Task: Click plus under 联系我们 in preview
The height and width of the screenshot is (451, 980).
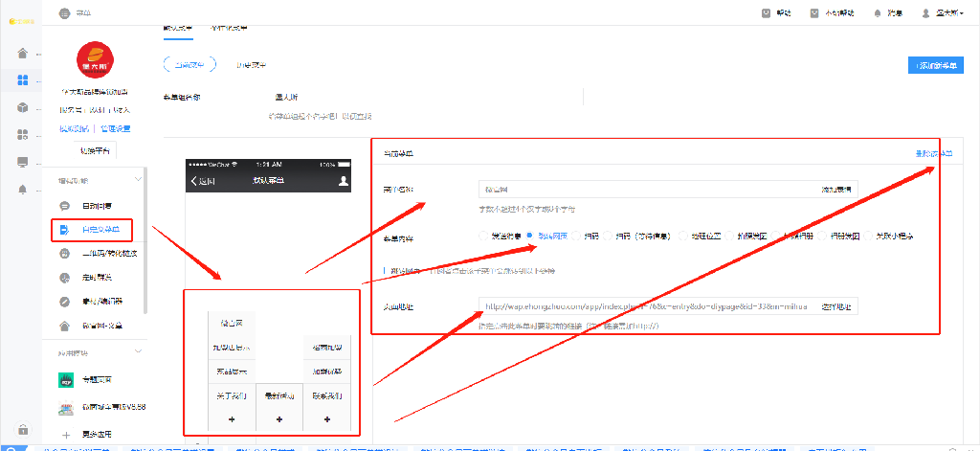Action: [327, 419]
